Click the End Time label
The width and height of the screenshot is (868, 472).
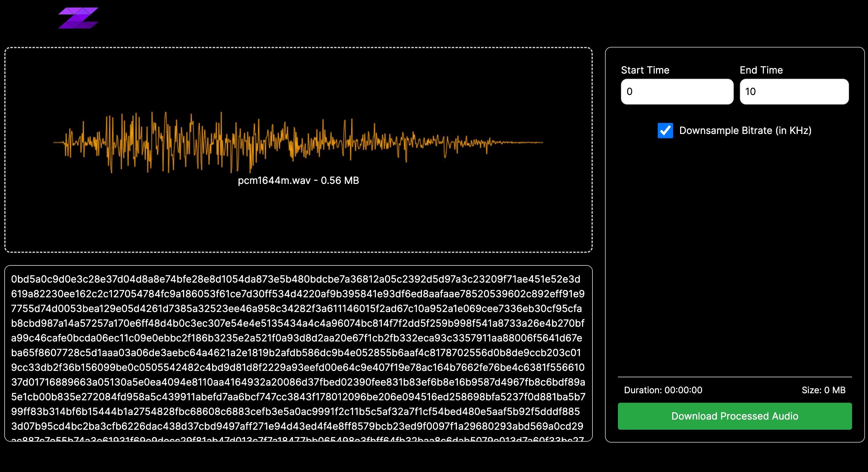[x=761, y=70]
